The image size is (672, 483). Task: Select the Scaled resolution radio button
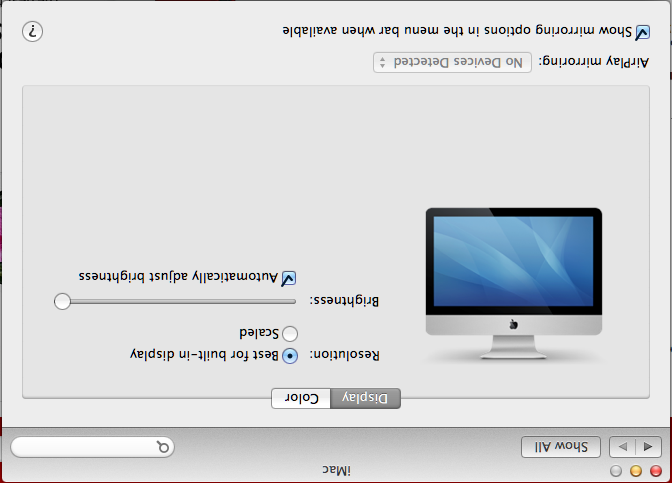point(290,333)
